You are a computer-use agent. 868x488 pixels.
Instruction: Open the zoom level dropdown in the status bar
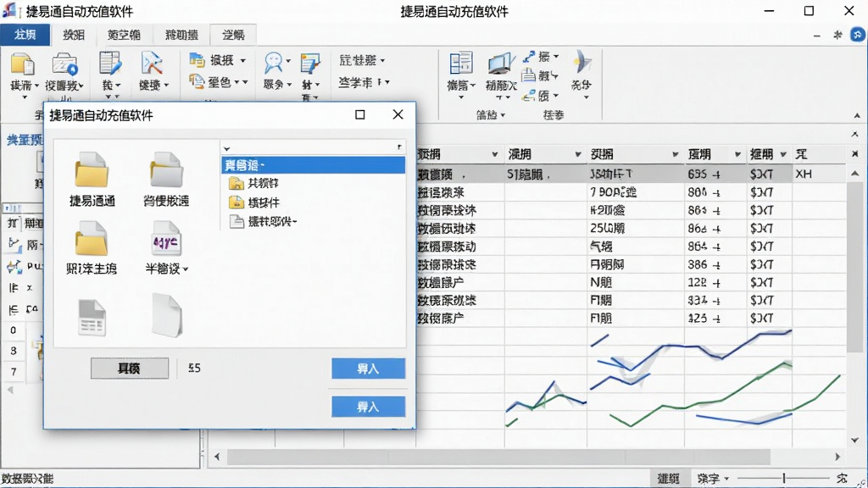coord(726,479)
